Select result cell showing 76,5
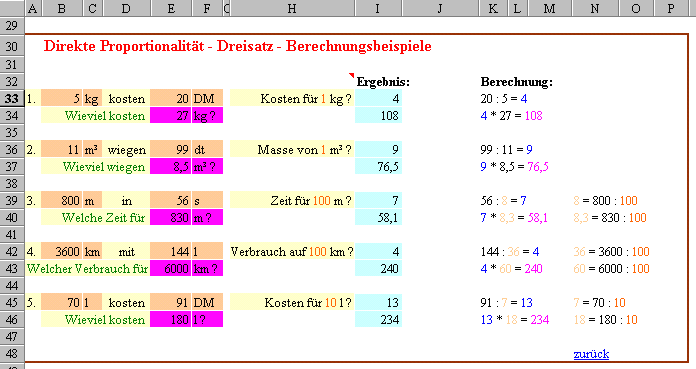This screenshot has width=696, height=369. 378,167
